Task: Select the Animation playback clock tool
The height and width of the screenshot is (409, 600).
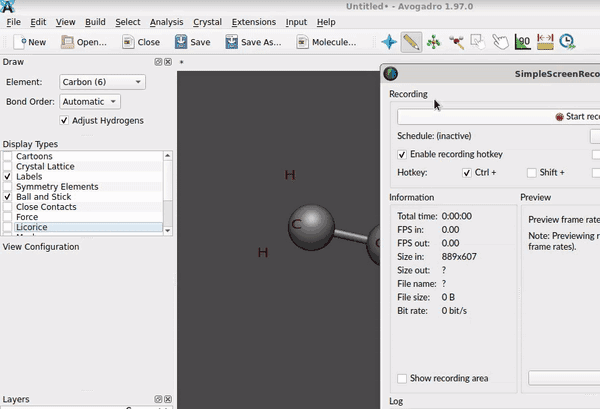Action: [567, 42]
